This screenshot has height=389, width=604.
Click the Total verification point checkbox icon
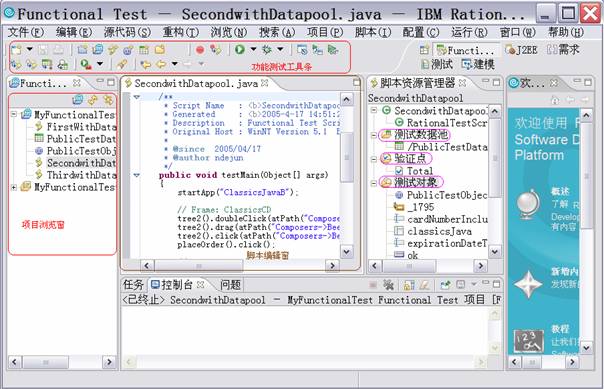pos(399,171)
